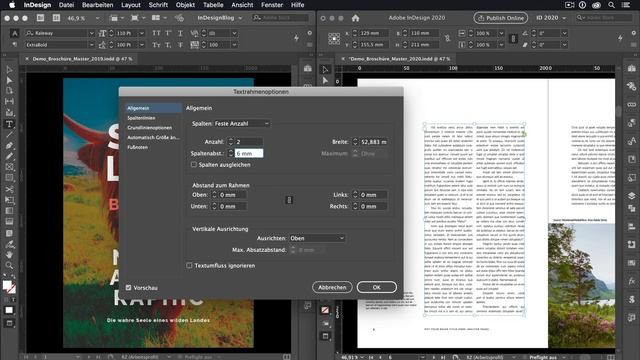Select the Pencil tool in left toolbar

(9, 156)
